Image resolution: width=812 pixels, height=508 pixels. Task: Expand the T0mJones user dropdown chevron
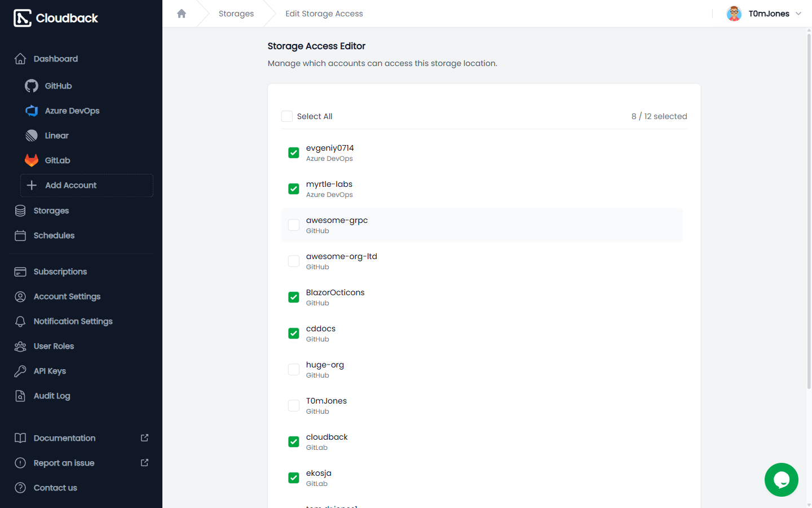798,14
